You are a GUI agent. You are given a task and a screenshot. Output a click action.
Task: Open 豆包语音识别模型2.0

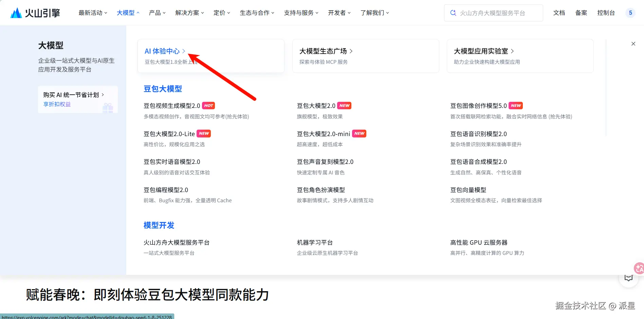point(478,134)
